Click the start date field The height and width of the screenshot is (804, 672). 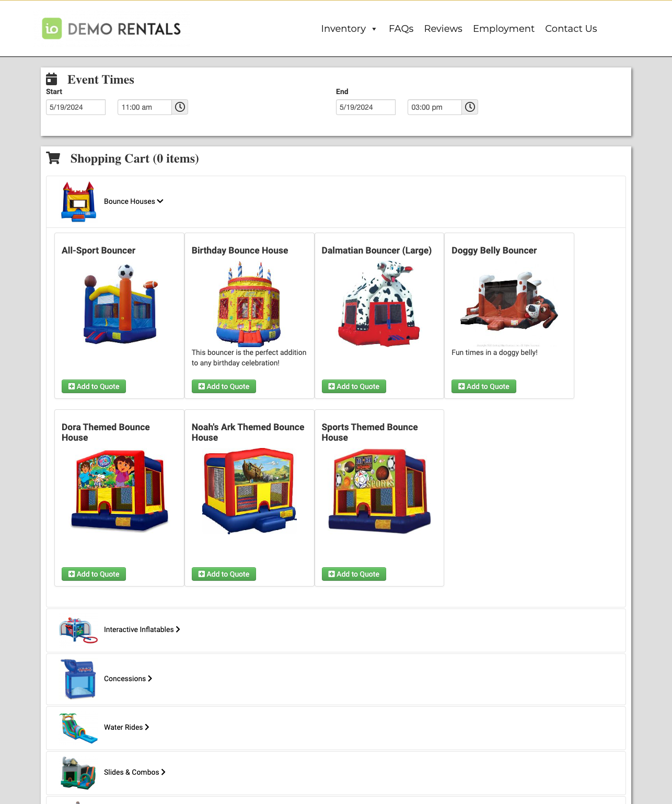tap(76, 107)
